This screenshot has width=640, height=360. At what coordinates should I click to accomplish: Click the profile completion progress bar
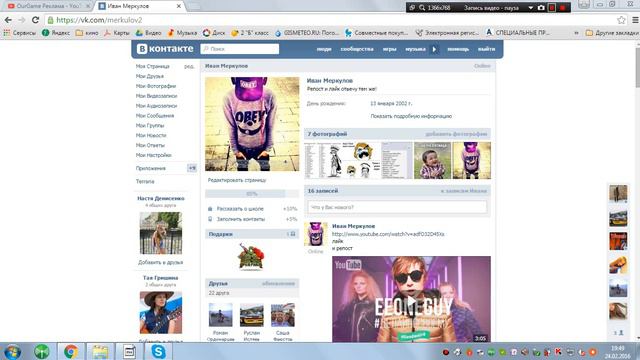point(252,194)
